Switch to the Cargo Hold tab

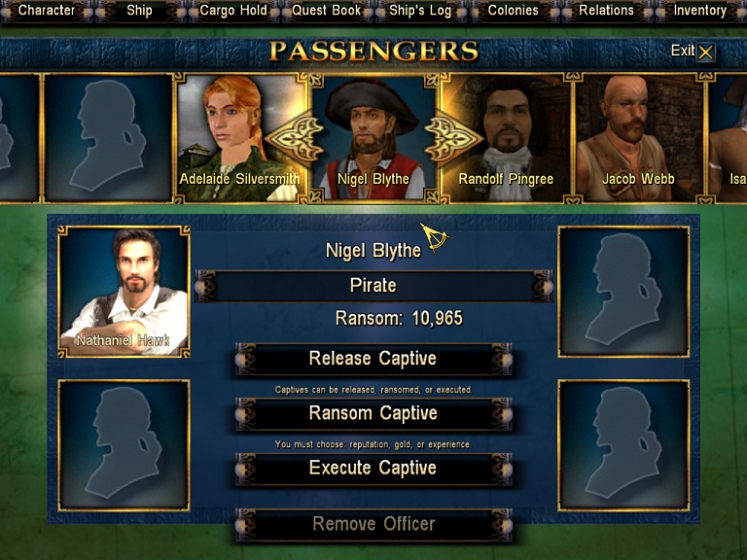click(x=233, y=11)
